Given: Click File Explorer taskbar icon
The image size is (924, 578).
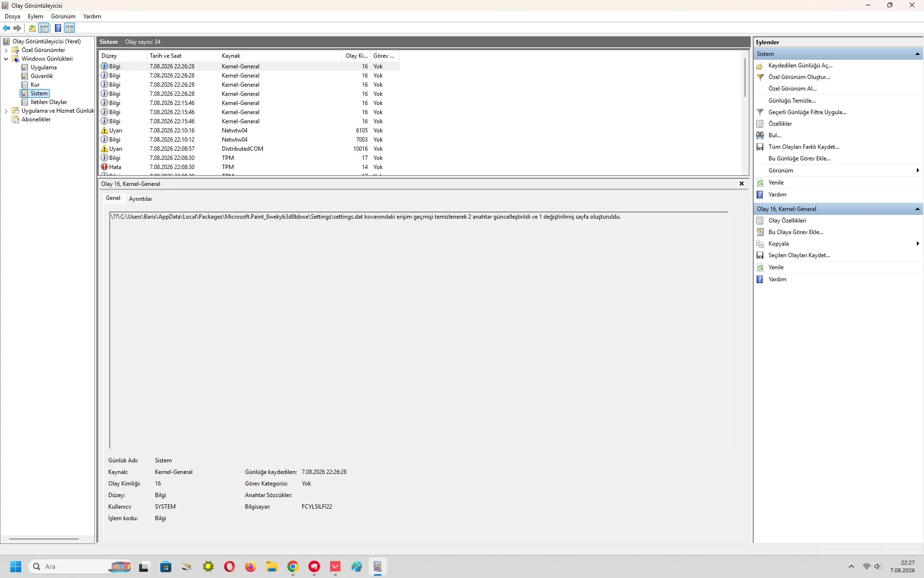Looking at the screenshot, I should click(271, 566).
